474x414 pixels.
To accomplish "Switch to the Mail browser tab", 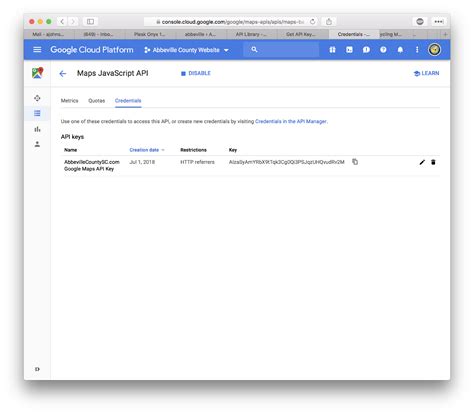I will (x=49, y=34).
